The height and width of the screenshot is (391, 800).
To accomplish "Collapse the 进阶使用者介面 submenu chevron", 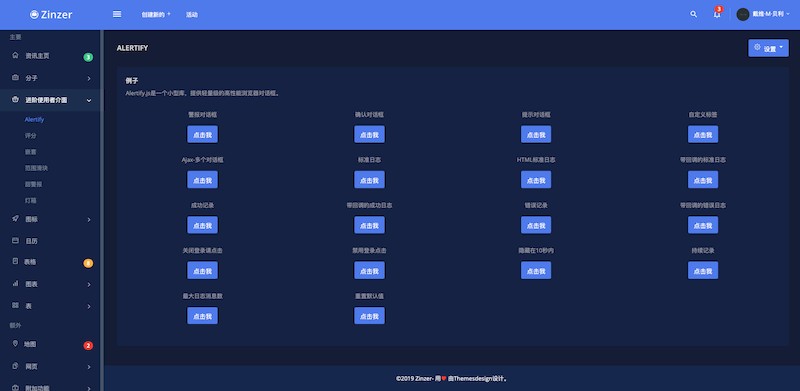I will click(89, 101).
